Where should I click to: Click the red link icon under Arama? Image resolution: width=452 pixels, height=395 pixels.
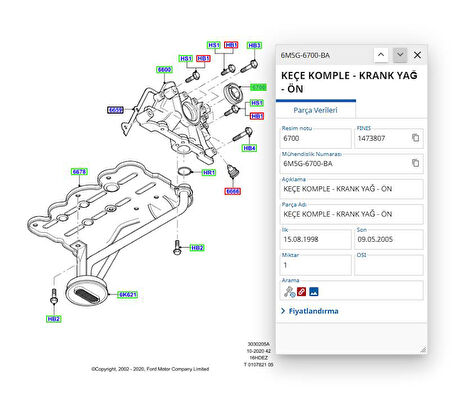click(301, 292)
